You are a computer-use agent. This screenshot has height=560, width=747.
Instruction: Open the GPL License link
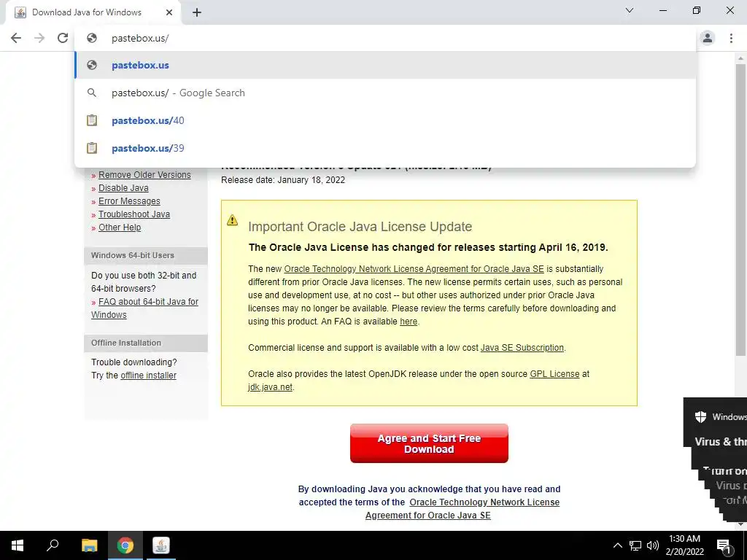[554, 374]
